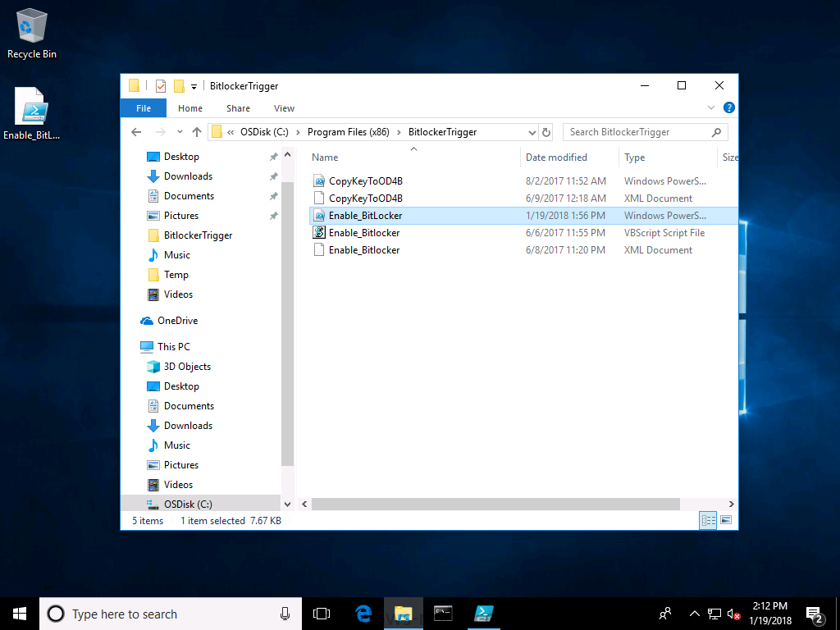Expand chevron after OSDisk (C:) breadcrumb
The image size is (840, 630).
point(297,132)
